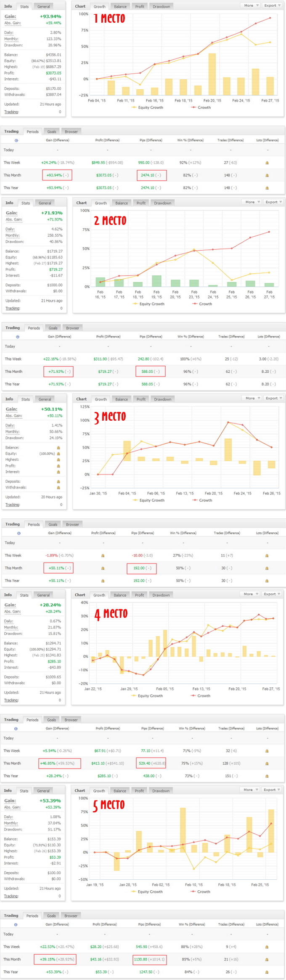Viewport: 286px width, 980px height.
Task: Click the This Month profit lock icon in +50.11% table
Action: tap(103, 568)
